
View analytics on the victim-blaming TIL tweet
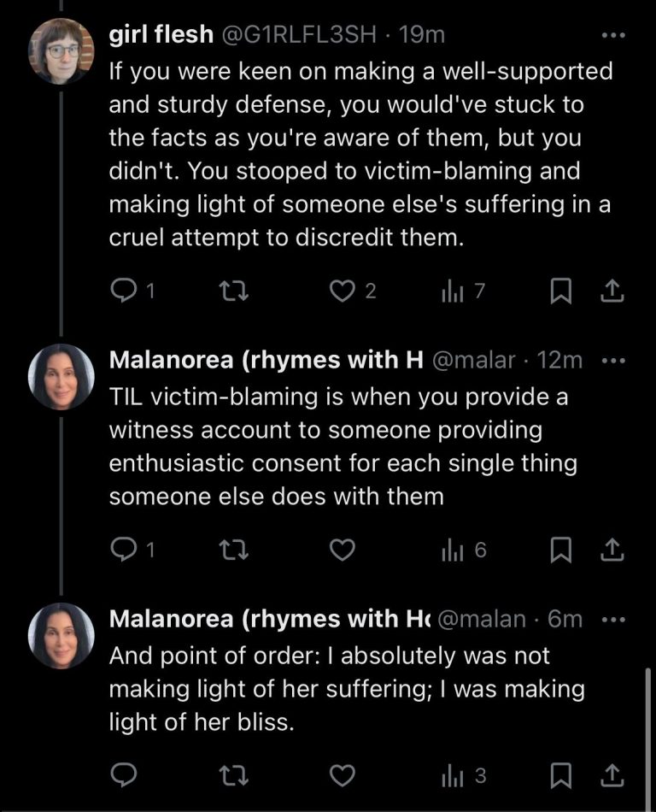(464, 550)
